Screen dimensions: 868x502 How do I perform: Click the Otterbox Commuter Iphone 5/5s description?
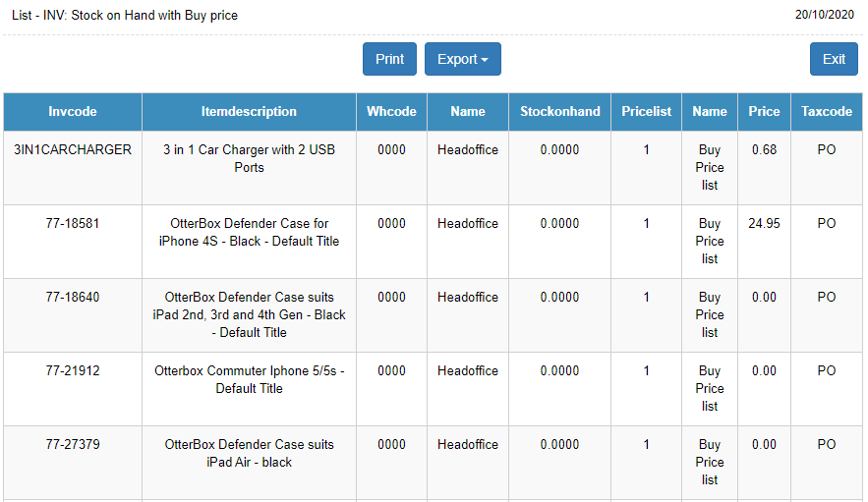pyautogui.click(x=249, y=379)
